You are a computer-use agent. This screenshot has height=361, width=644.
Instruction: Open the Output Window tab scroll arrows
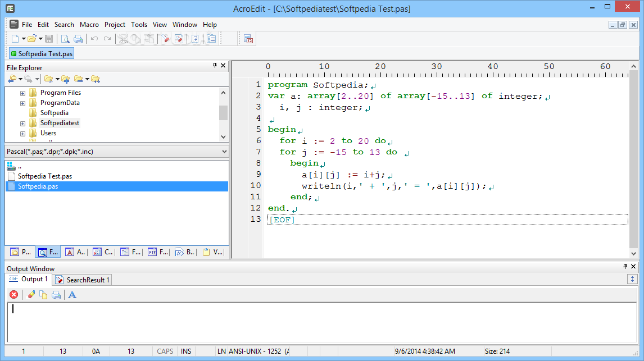[632, 280]
